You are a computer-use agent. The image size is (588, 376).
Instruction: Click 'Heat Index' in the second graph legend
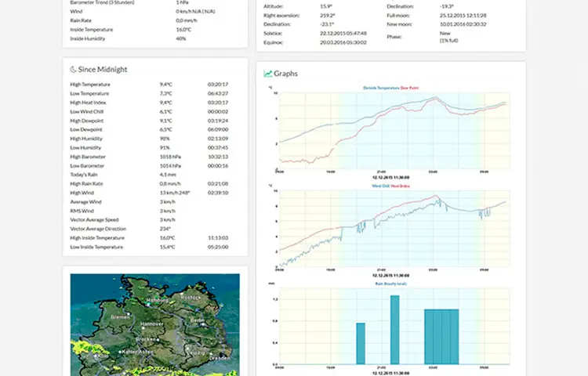401,186
